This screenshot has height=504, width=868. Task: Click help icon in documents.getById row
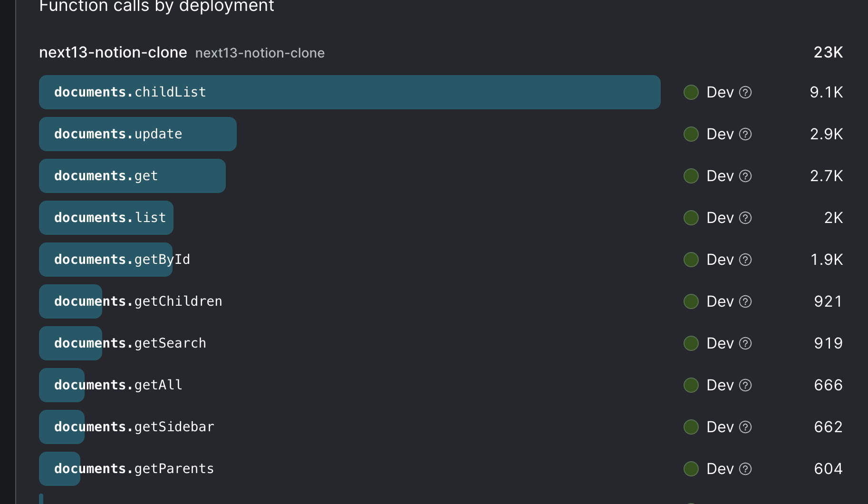745,260
